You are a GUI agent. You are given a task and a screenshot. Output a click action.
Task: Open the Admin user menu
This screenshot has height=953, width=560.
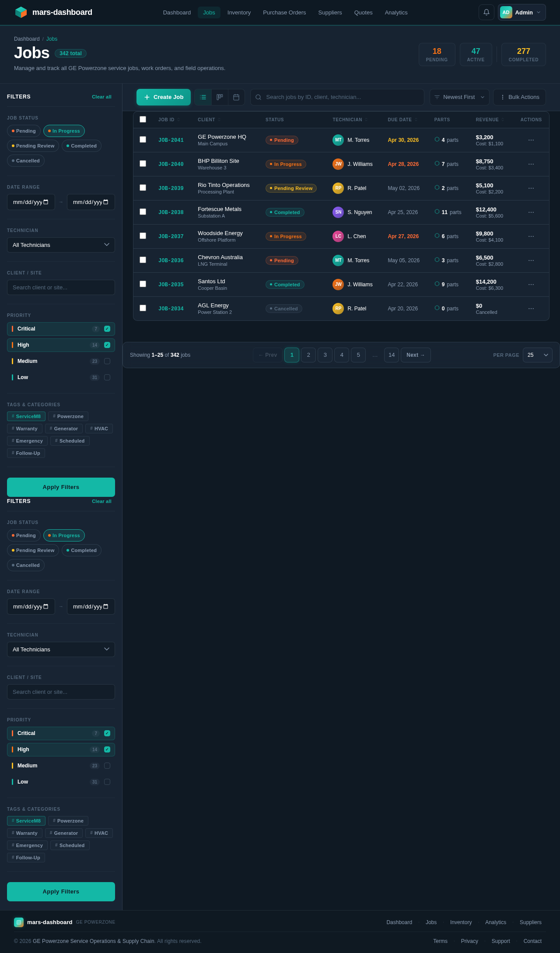(x=522, y=12)
